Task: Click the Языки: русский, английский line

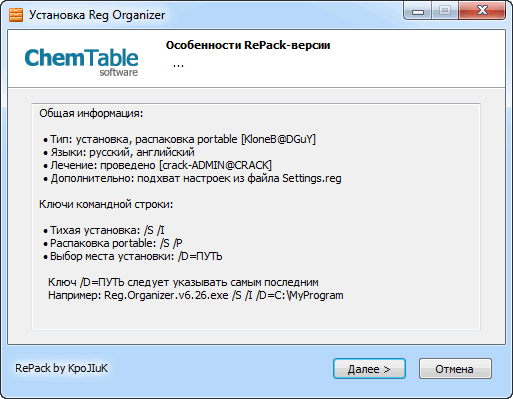Action: coord(119,152)
